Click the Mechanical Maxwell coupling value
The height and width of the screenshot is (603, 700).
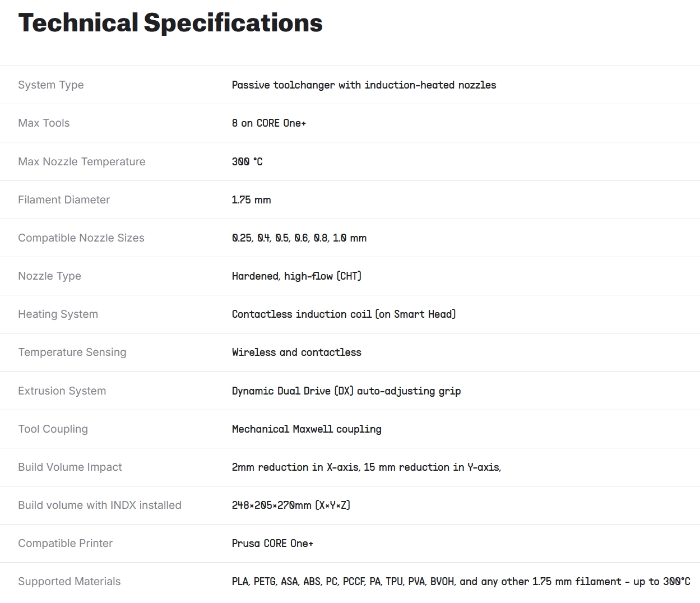click(x=307, y=429)
